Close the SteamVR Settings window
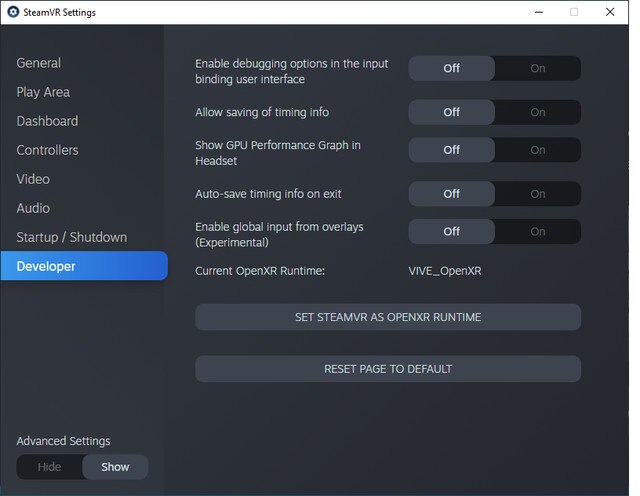The image size is (640, 496). pos(610,12)
